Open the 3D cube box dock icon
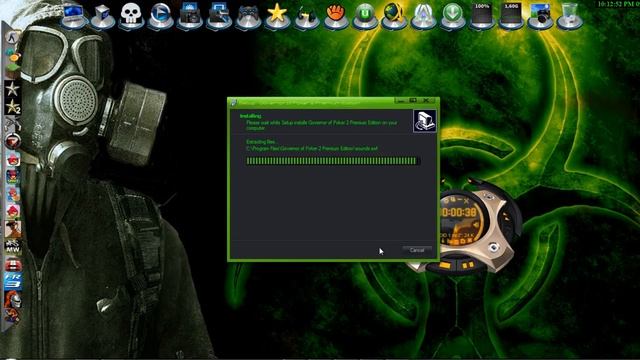This screenshot has width=640, height=360. tap(102, 16)
